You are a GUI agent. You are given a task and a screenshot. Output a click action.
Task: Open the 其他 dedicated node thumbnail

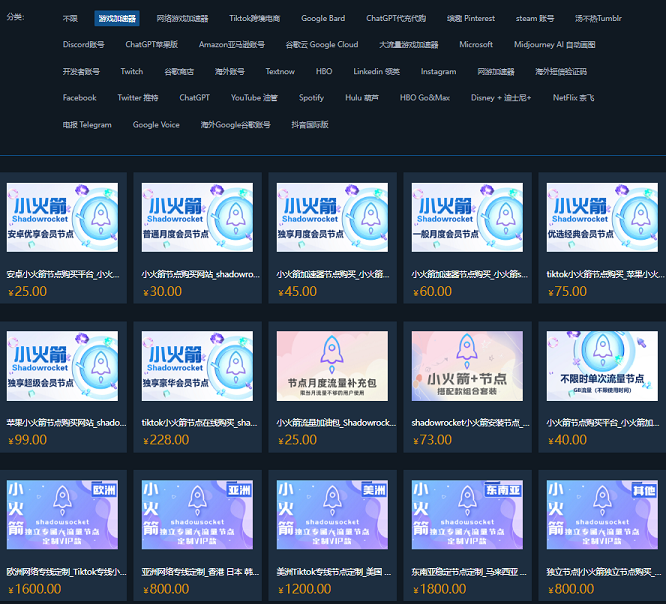[x=602, y=515]
